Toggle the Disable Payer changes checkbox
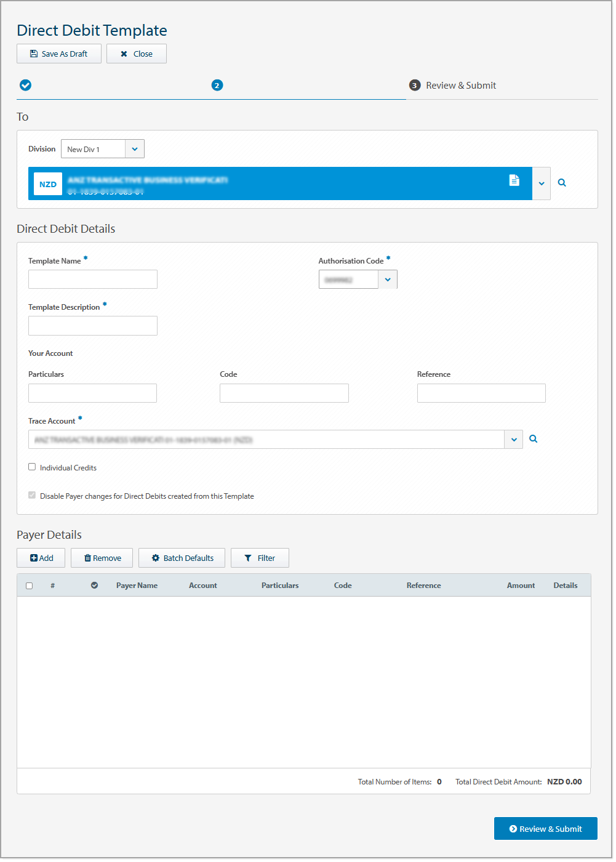The height and width of the screenshot is (862, 616). click(x=31, y=495)
